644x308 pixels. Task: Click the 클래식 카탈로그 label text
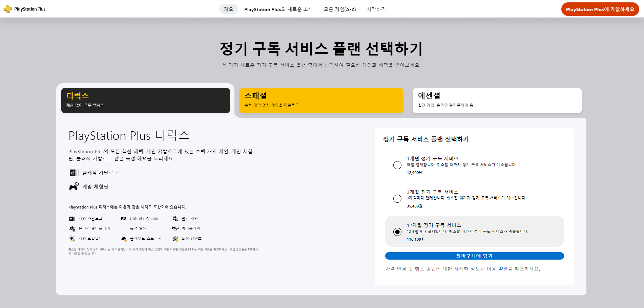pos(100,173)
